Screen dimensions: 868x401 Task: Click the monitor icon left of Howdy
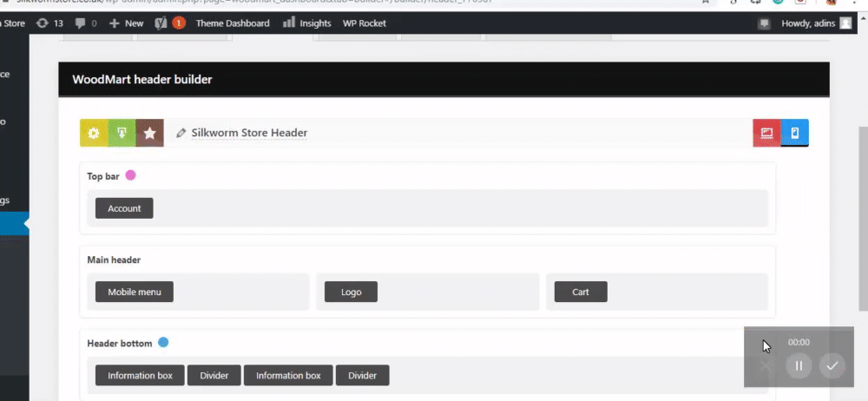coord(765,23)
